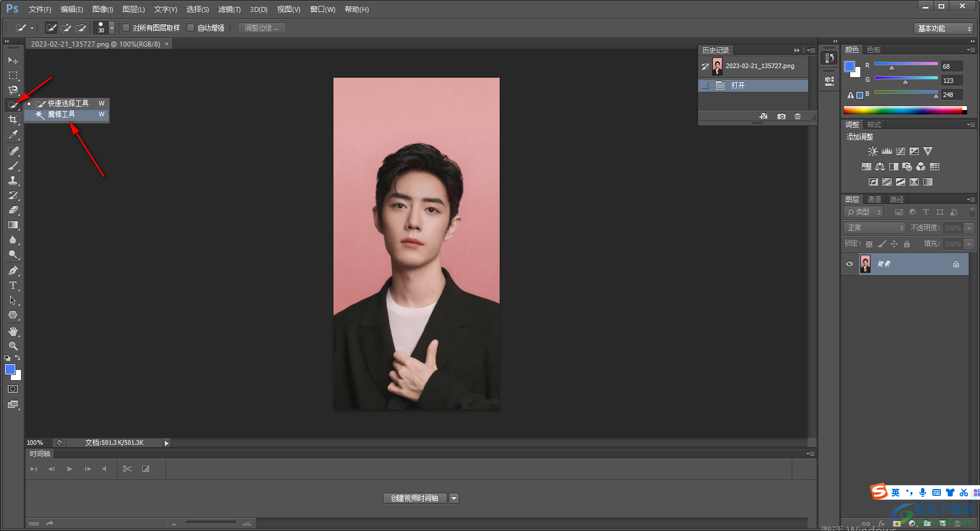
Task: Expand the 创建视频时间轴 dropdown arrow
Action: [454, 498]
